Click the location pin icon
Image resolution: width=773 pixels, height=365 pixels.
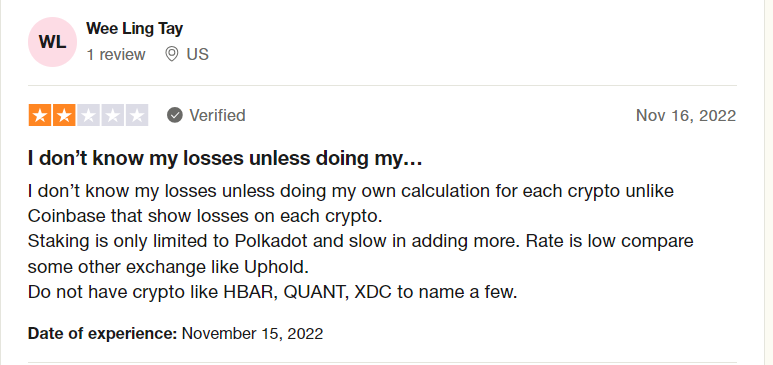tap(172, 54)
